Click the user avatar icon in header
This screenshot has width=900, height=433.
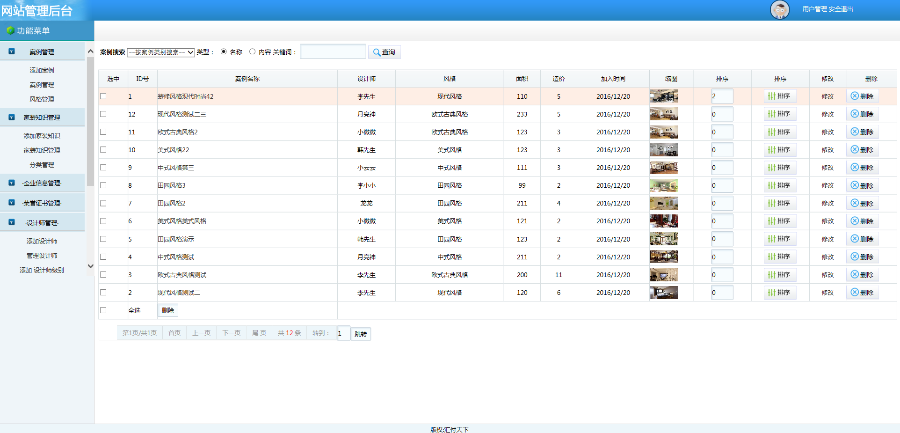pyautogui.click(x=779, y=10)
